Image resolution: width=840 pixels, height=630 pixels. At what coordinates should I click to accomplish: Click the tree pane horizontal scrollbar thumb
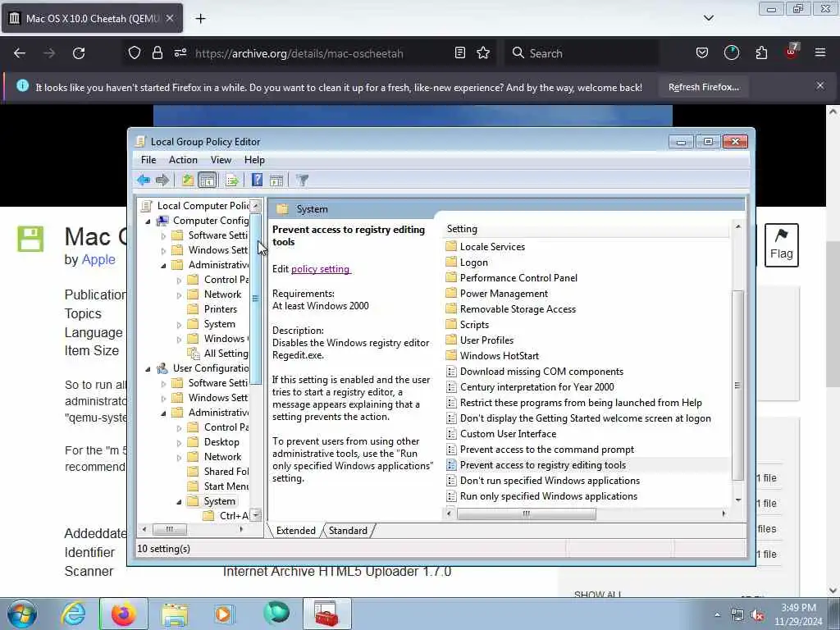pos(170,529)
